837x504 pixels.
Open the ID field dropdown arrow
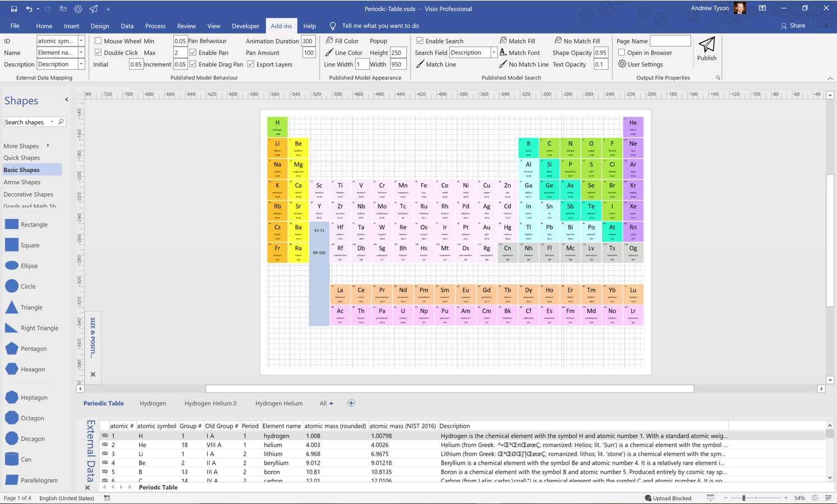[x=81, y=41]
